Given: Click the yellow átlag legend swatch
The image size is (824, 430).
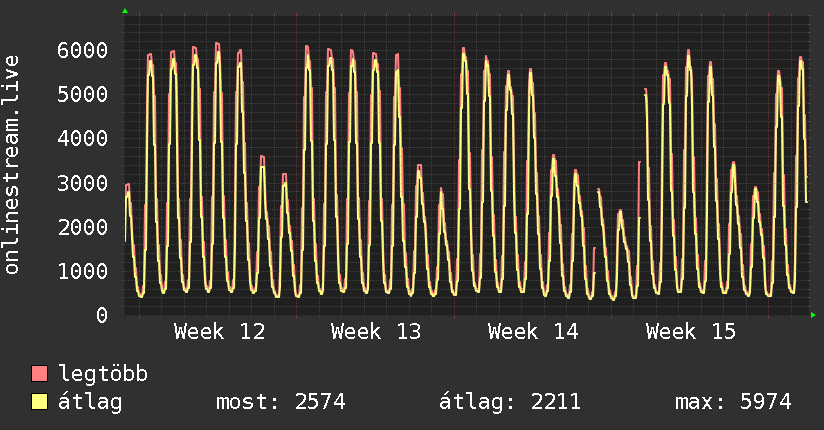Looking at the screenshot, I should coord(39,402).
